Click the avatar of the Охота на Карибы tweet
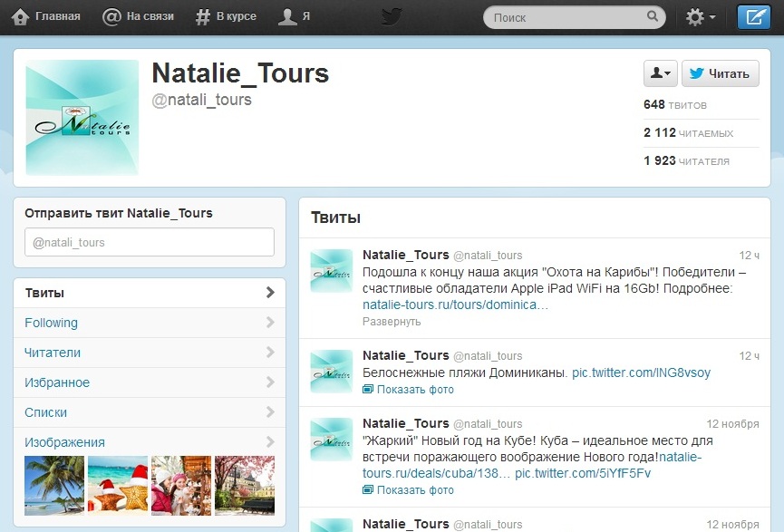 (x=332, y=270)
